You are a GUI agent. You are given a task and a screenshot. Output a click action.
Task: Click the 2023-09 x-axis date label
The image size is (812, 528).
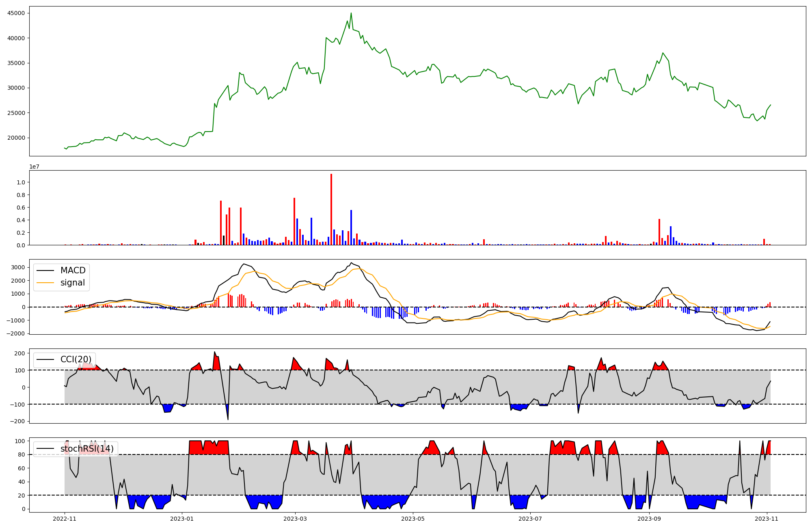click(649, 519)
